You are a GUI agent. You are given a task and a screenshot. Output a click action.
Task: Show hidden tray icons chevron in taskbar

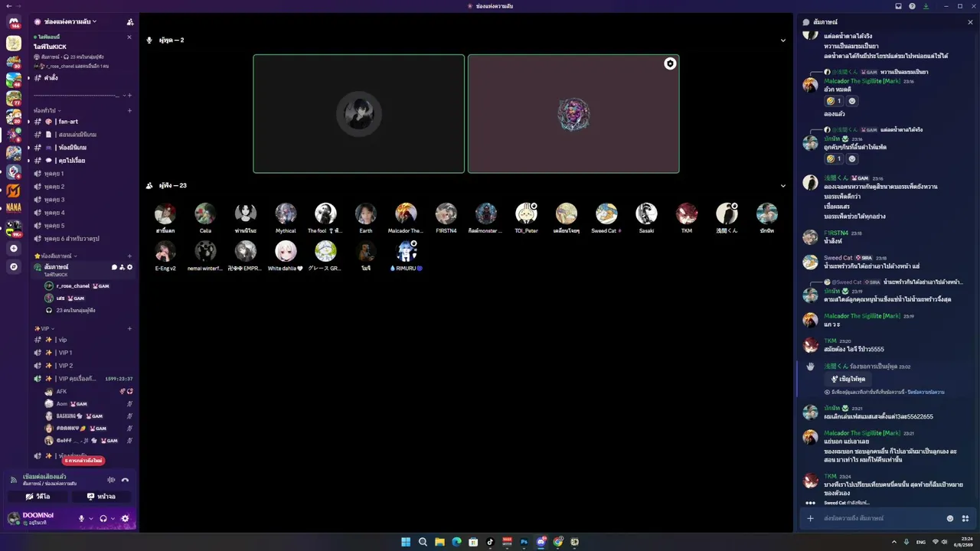point(893,542)
